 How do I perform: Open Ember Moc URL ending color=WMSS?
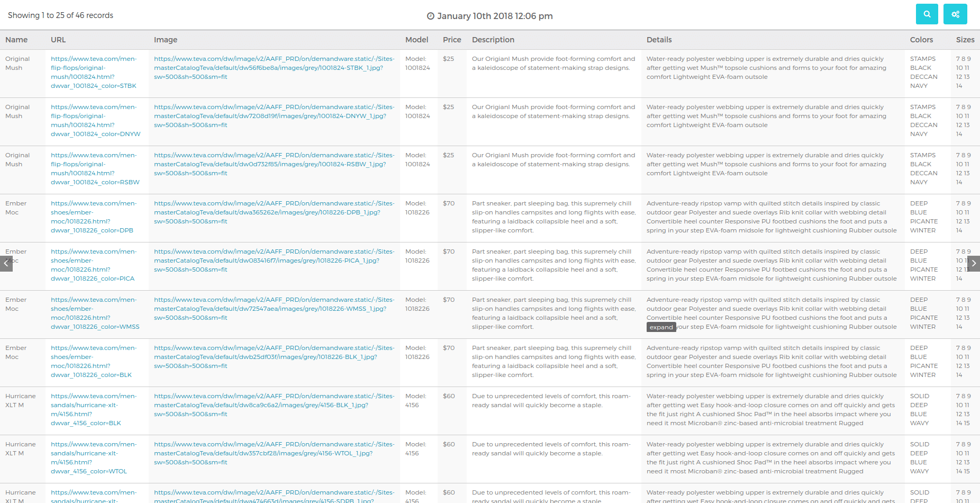pyautogui.click(x=95, y=313)
